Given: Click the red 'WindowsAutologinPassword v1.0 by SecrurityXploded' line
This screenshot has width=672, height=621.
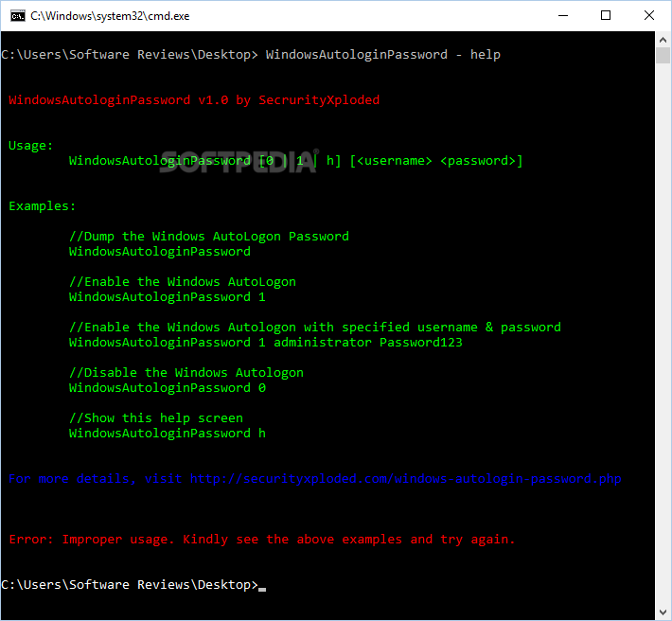Looking at the screenshot, I should click(x=194, y=100).
